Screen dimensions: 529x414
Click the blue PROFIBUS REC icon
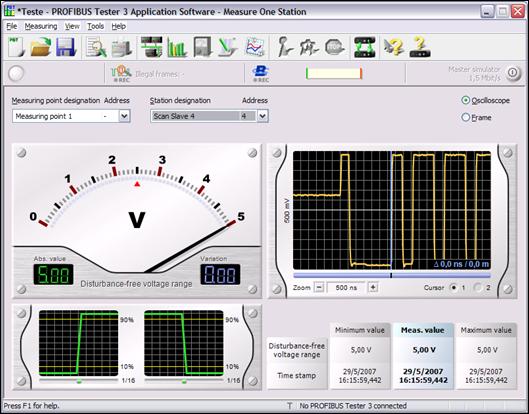point(261,74)
